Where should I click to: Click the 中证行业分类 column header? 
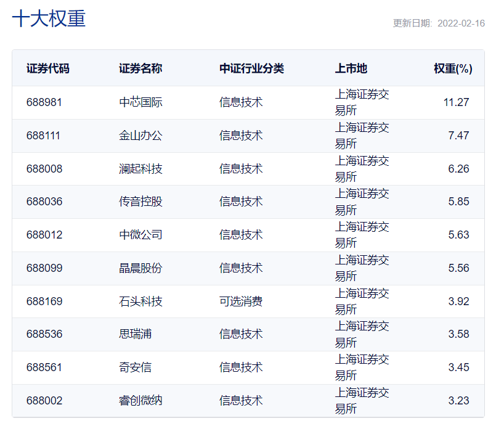point(251,68)
